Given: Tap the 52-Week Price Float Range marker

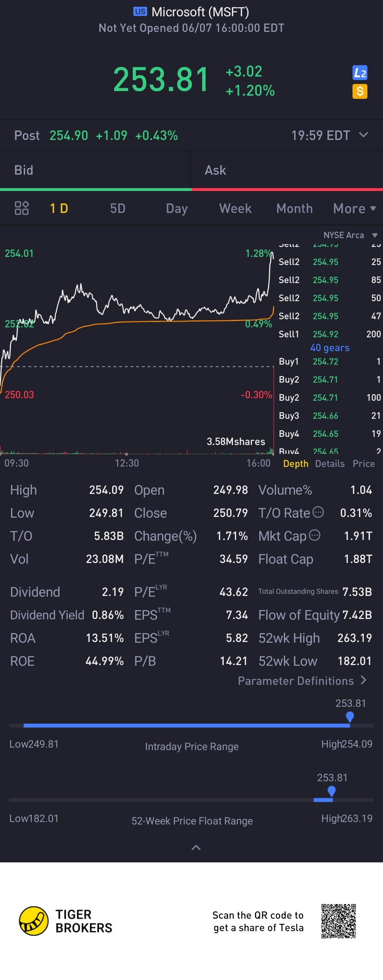Looking at the screenshot, I should coord(331,791).
